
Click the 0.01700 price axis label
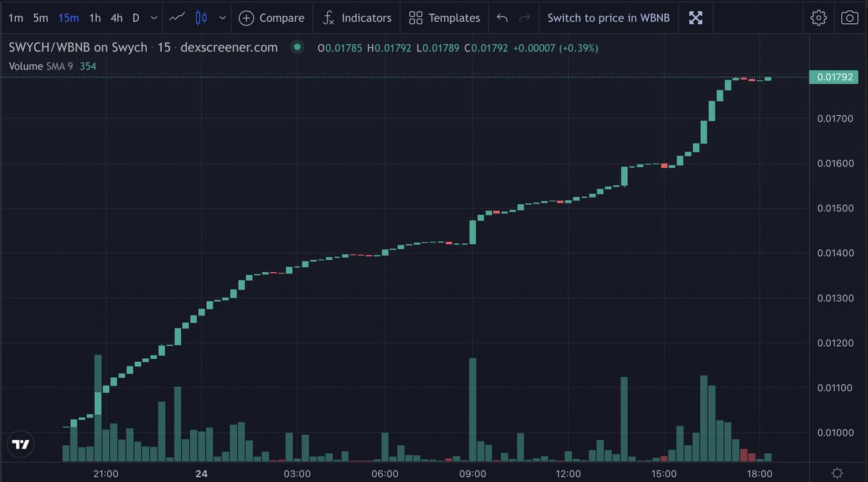835,119
